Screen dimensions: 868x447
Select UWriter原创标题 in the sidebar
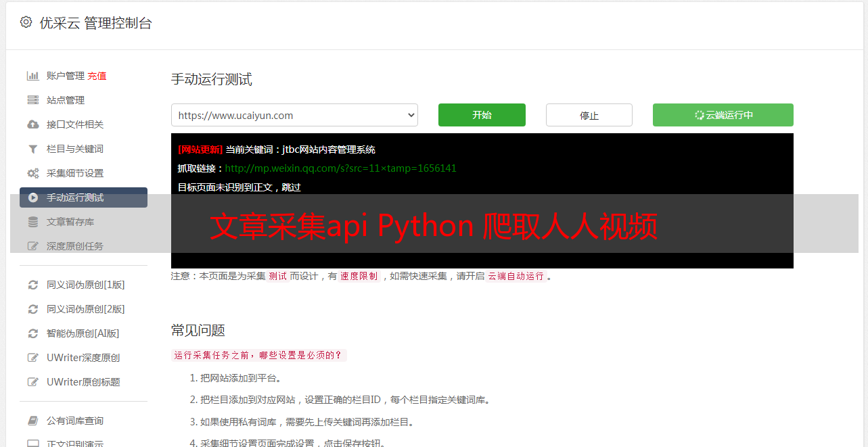point(83,382)
